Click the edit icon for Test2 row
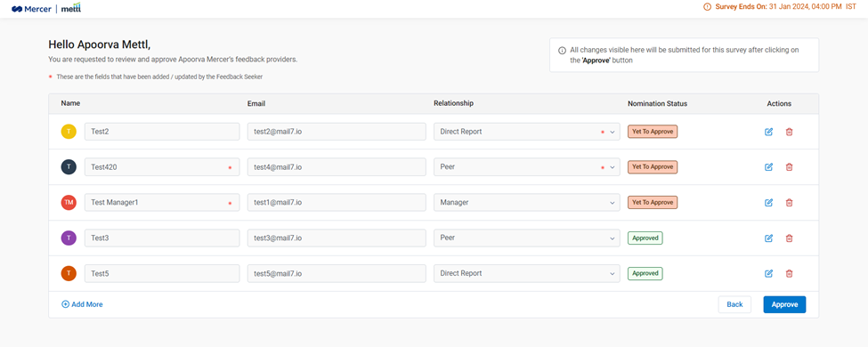The width and height of the screenshot is (868, 347). coord(768,132)
